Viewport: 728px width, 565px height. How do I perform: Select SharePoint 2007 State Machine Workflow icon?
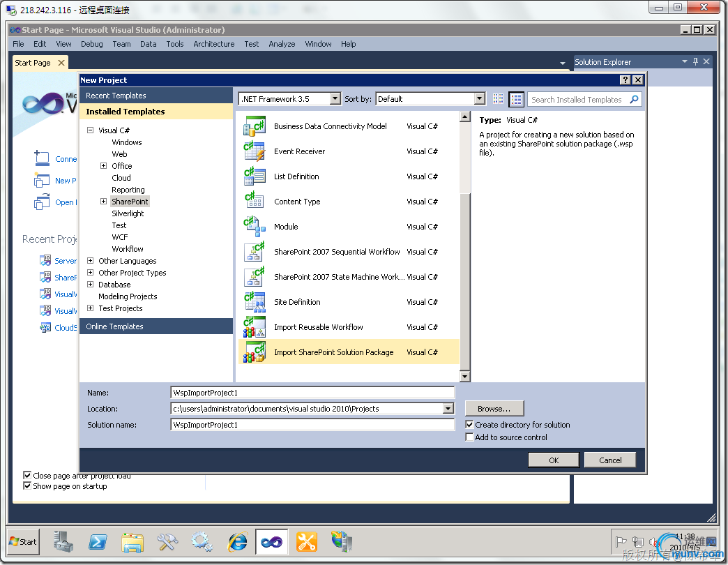255,277
